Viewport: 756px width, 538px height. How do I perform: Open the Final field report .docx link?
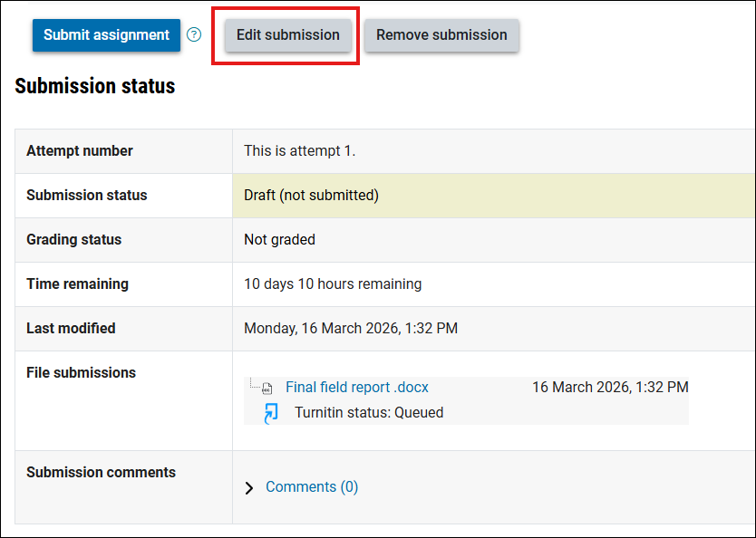click(x=357, y=388)
